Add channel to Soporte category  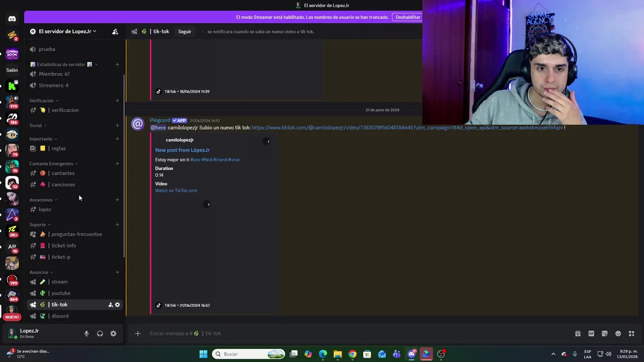(117, 225)
